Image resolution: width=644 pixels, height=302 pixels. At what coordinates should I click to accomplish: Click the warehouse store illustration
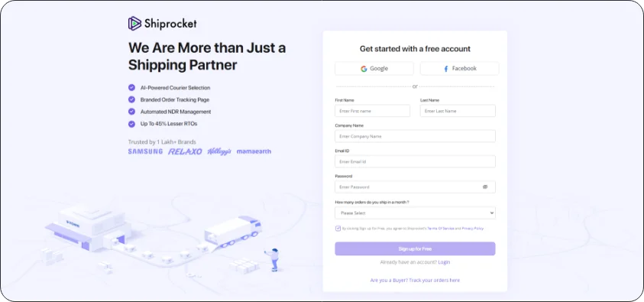89,229
